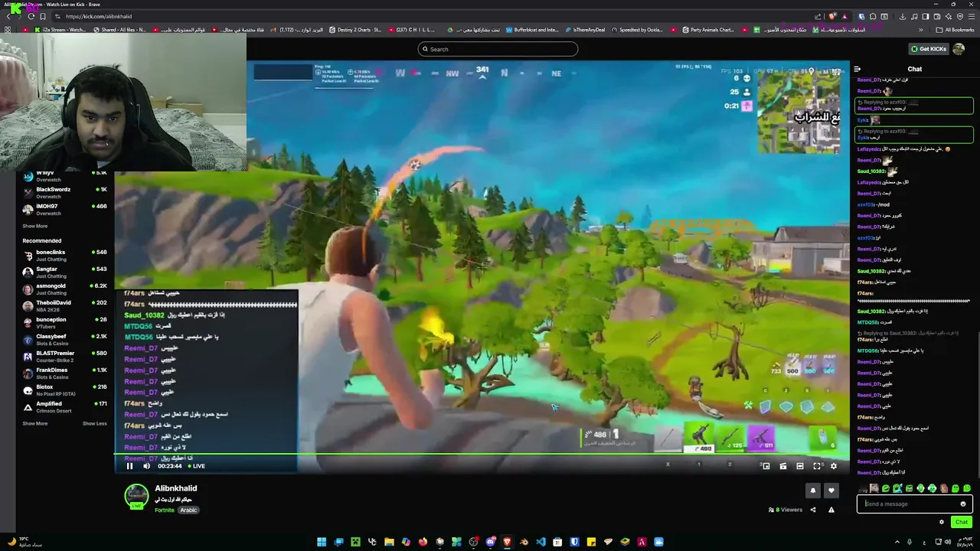The height and width of the screenshot is (551, 980).
Task: Open bunception VTubers channel
Action: tap(65, 322)
